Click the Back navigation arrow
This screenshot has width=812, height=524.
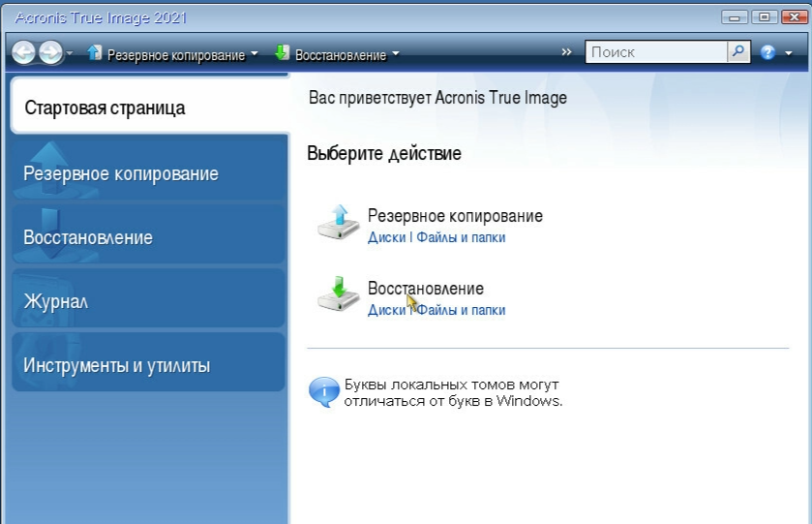[23, 53]
